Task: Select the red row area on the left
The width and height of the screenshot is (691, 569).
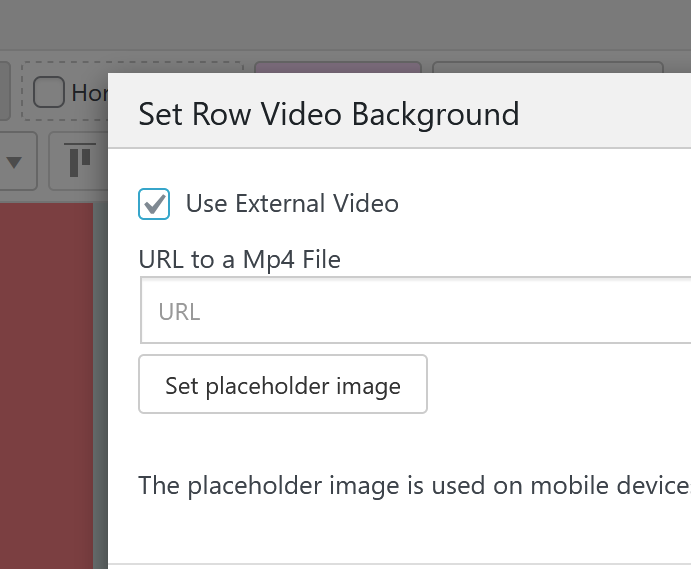Action: pyautogui.click(x=45, y=380)
